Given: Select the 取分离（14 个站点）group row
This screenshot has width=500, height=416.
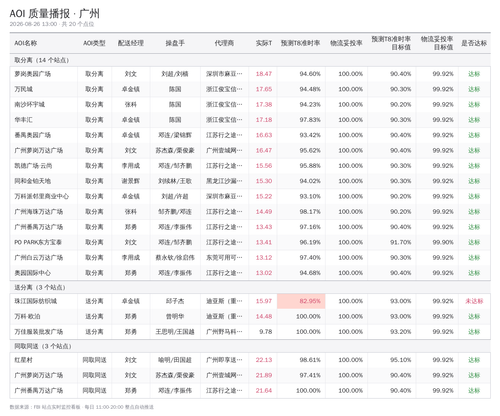Looking at the screenshot, I should [x=250, y=60].
